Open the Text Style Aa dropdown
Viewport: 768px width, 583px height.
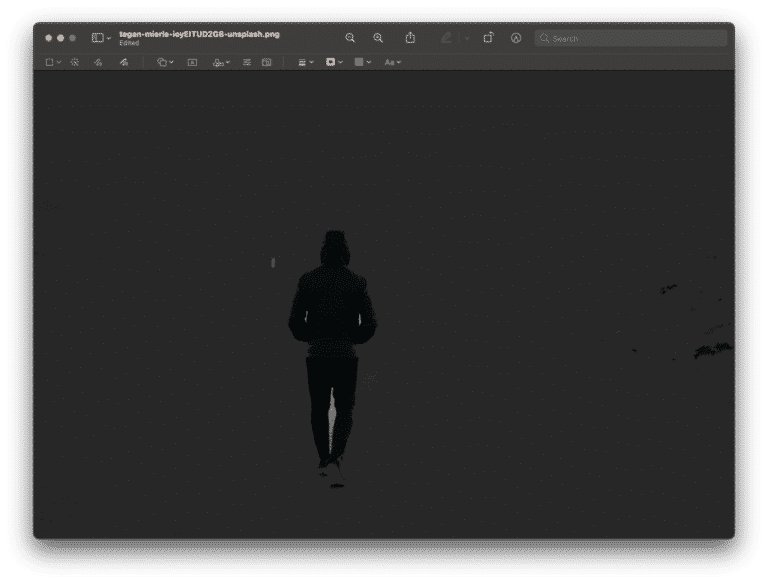[392, 62]
